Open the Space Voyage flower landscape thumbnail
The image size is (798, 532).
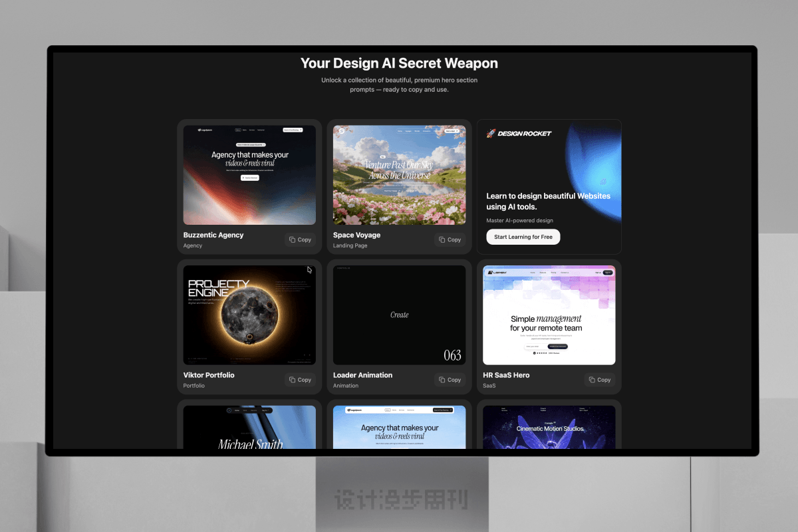(x=399, y=175)
